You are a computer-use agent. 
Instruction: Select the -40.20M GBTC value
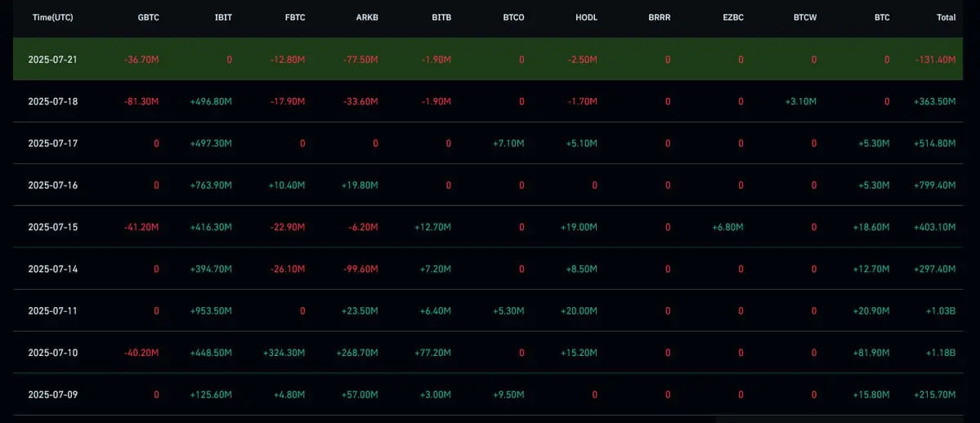[141, 353]
